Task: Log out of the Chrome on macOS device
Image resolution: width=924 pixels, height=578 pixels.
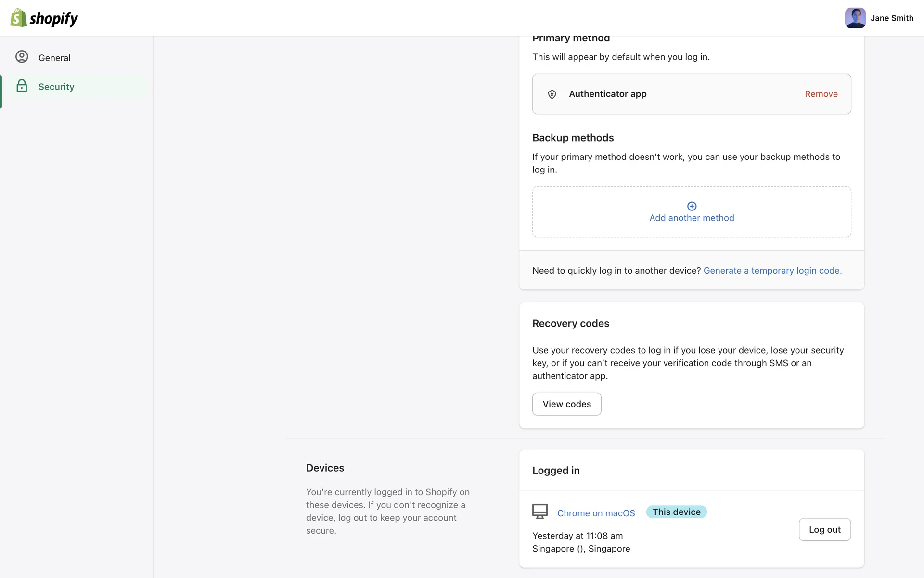Action: tap(824, 529)
